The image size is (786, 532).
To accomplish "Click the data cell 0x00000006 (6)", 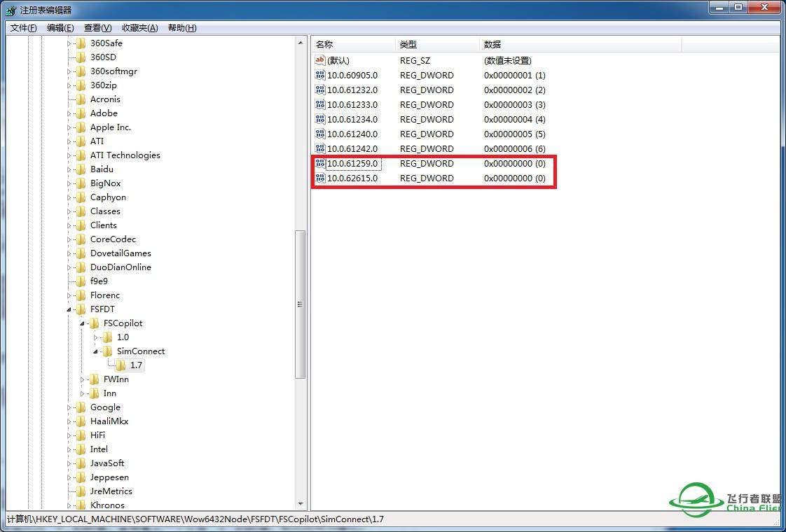I will point(515,149).
